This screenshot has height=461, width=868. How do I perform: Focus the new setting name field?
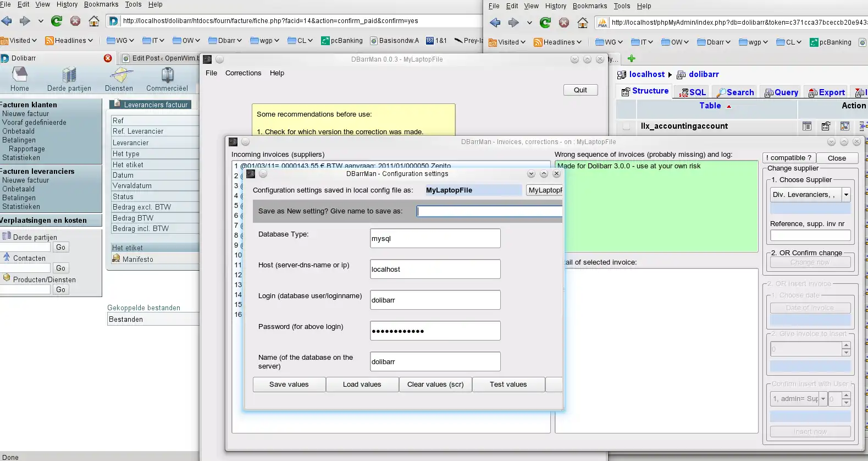coord(489,211)
